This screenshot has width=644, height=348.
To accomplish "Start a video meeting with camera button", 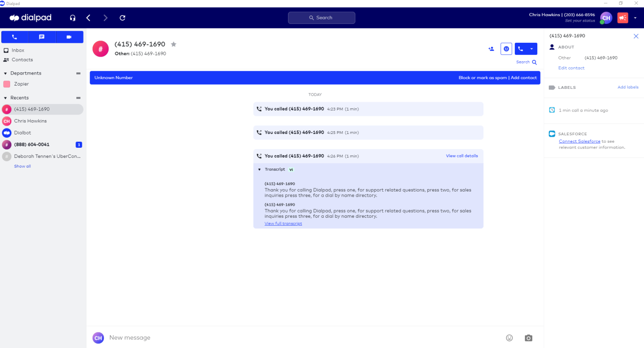I will [x=69, y=37].
